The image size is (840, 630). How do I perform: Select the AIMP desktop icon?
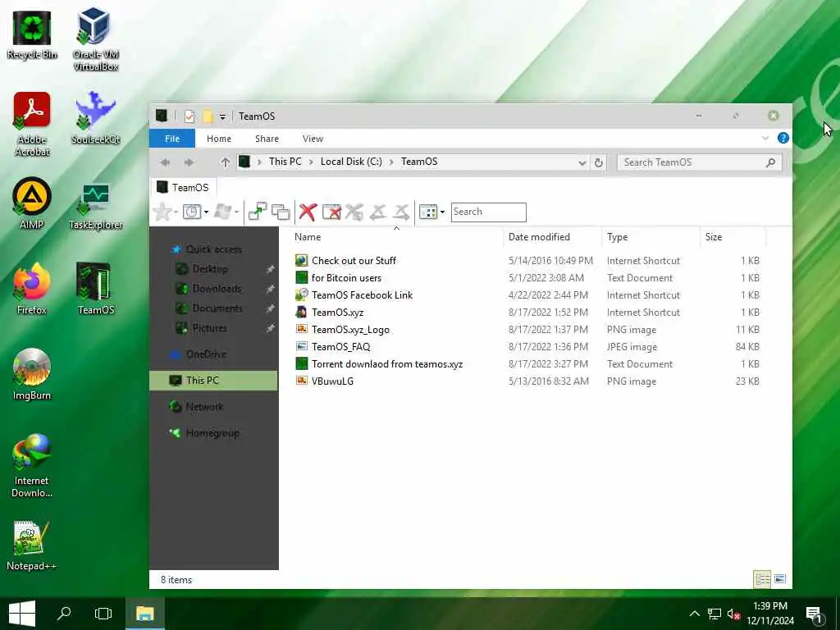point(32,203)
